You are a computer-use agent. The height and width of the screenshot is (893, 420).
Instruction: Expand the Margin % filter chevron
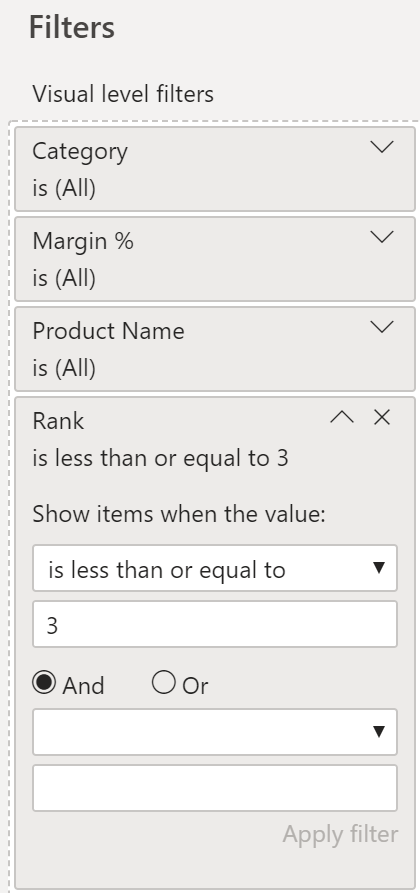(382, 237)
